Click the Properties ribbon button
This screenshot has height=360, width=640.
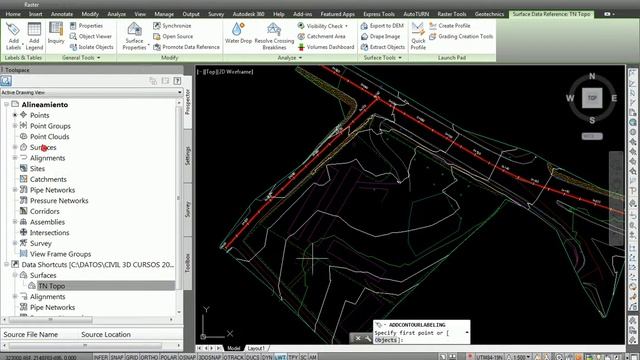pyautogui.click(x=86, y=25)
